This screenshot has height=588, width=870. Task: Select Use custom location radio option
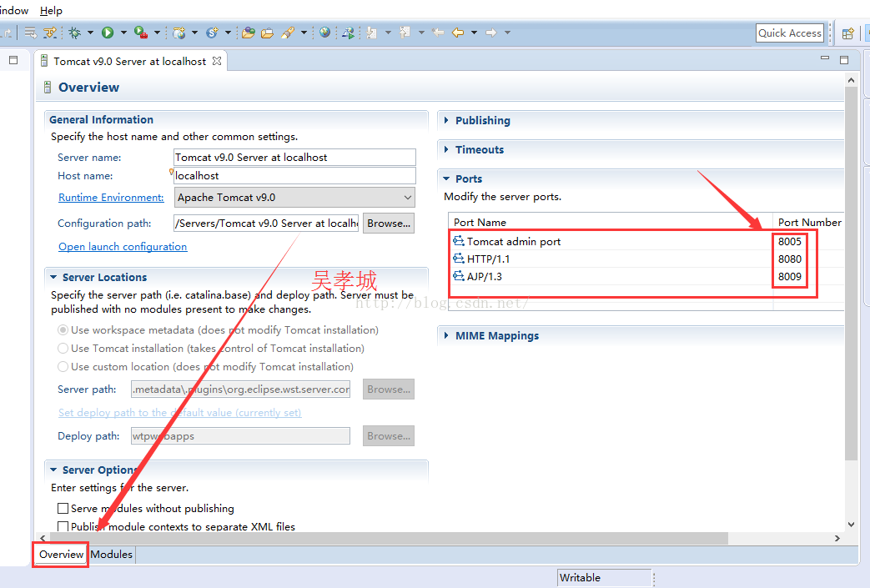(x=63, y=367)
